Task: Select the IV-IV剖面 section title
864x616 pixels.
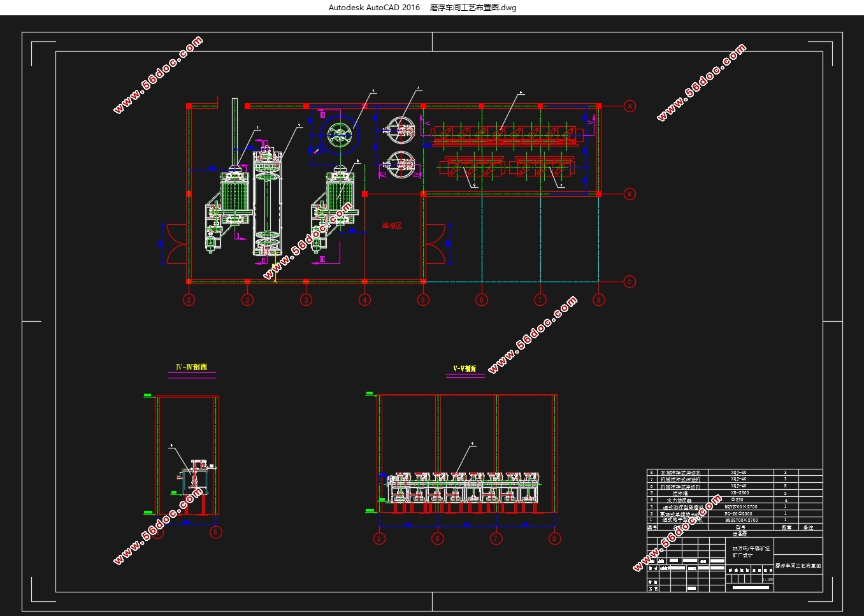Action: [x=192, y=368]
